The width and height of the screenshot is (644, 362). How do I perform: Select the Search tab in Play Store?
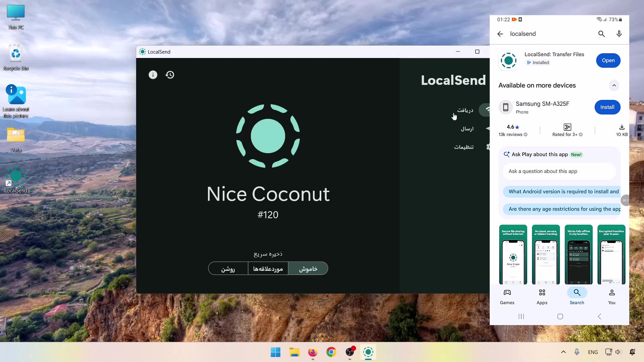coord(577,297)
